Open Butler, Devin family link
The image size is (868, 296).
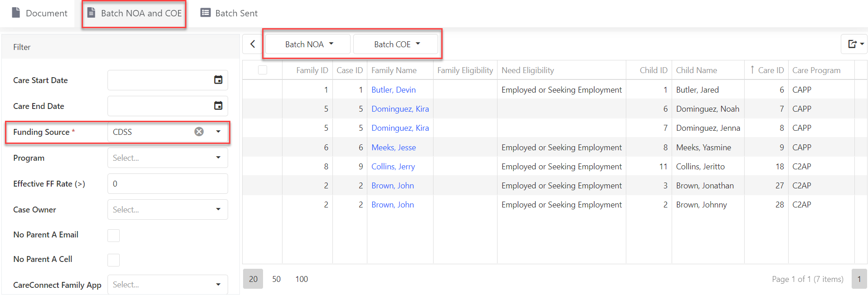tap(394, 90)
